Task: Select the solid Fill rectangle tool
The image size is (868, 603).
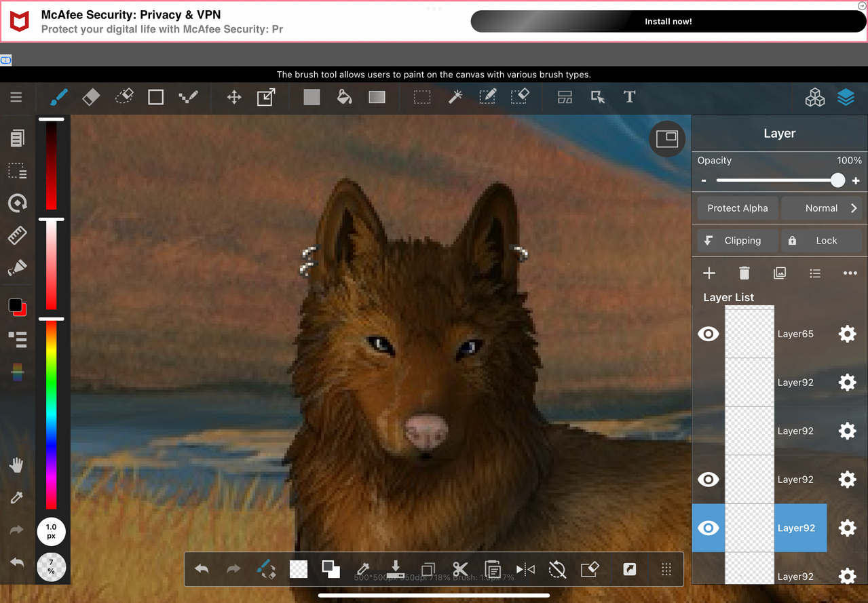Action: click(312, 97)
